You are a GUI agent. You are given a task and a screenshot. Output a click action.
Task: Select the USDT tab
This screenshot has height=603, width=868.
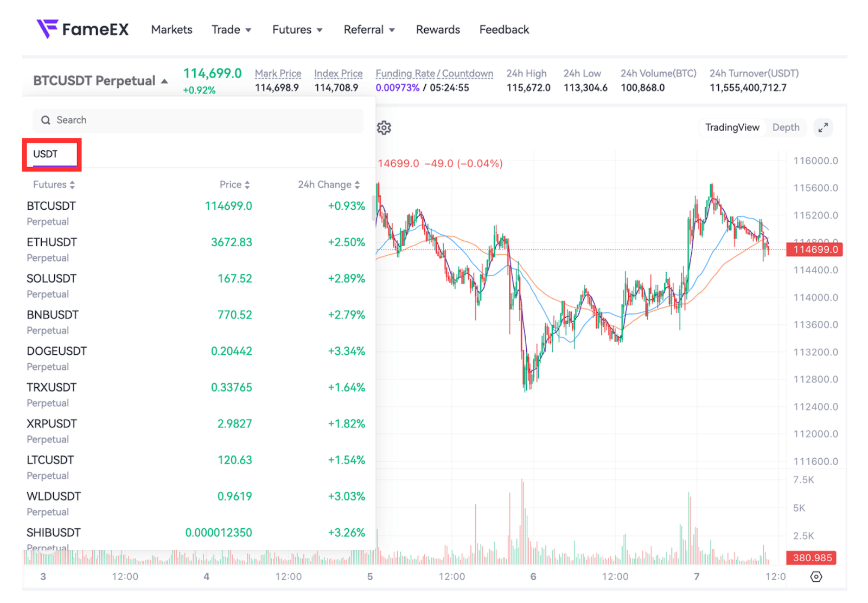click(46, 154)
